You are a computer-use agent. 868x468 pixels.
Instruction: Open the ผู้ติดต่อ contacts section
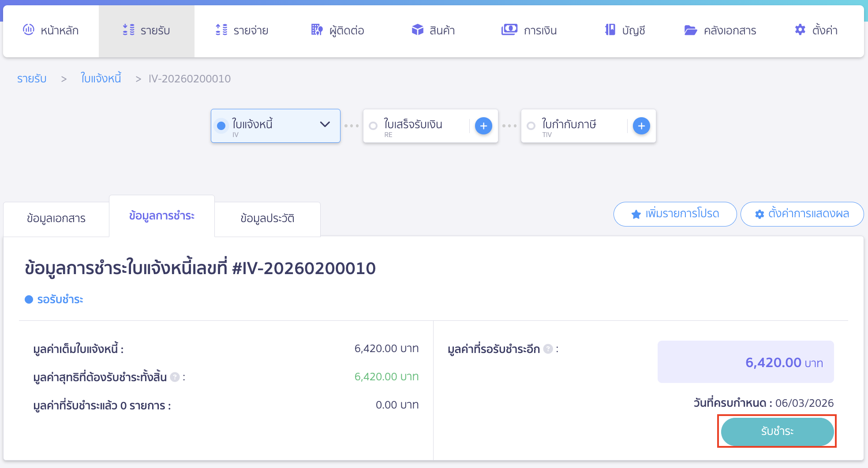316,30
